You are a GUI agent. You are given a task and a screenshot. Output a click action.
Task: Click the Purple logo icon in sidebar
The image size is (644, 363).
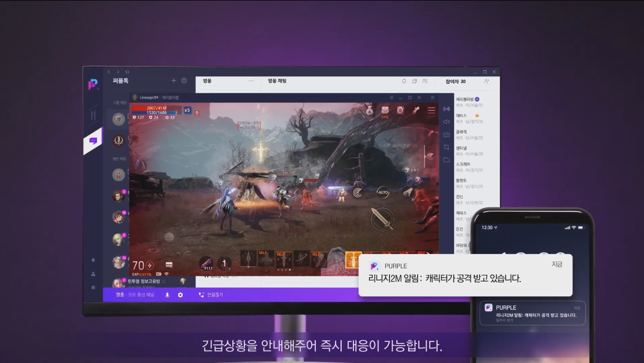point(93,84)
